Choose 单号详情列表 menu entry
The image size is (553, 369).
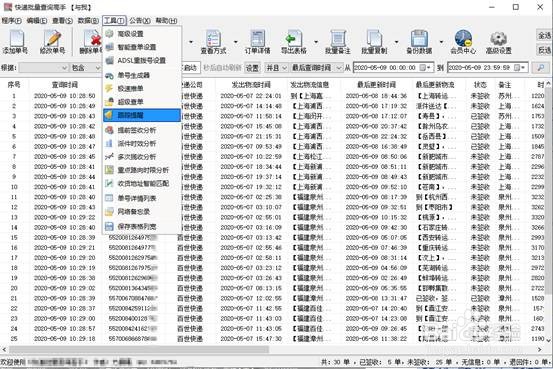tap(142, 198)
